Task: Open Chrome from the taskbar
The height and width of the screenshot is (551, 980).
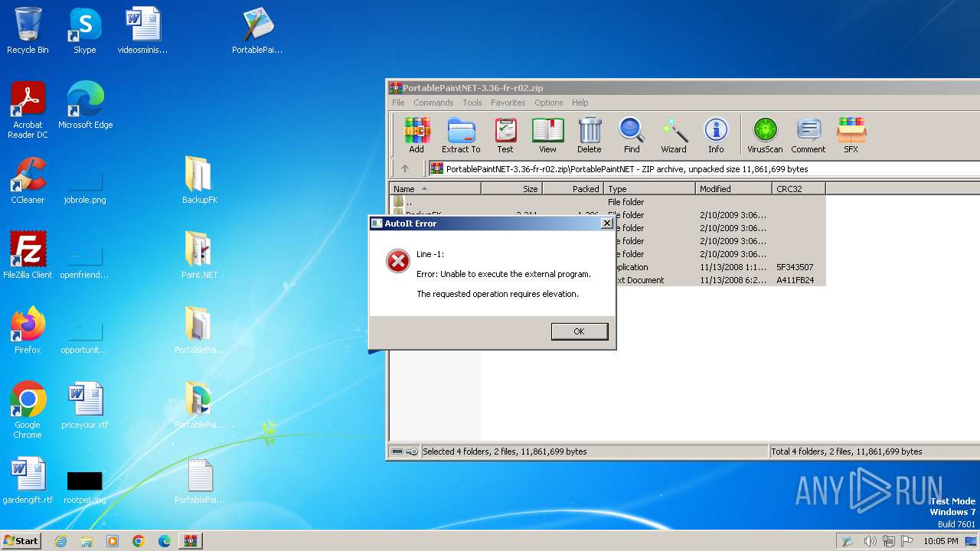Action: click(x=138, y=541)
